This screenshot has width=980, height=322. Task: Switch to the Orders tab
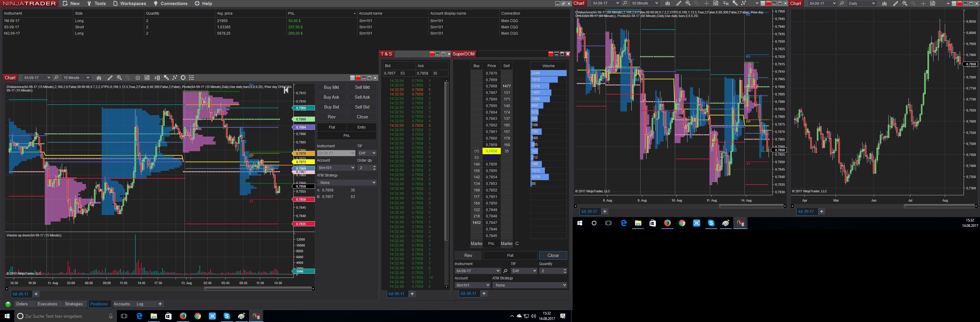coord(22,304)
